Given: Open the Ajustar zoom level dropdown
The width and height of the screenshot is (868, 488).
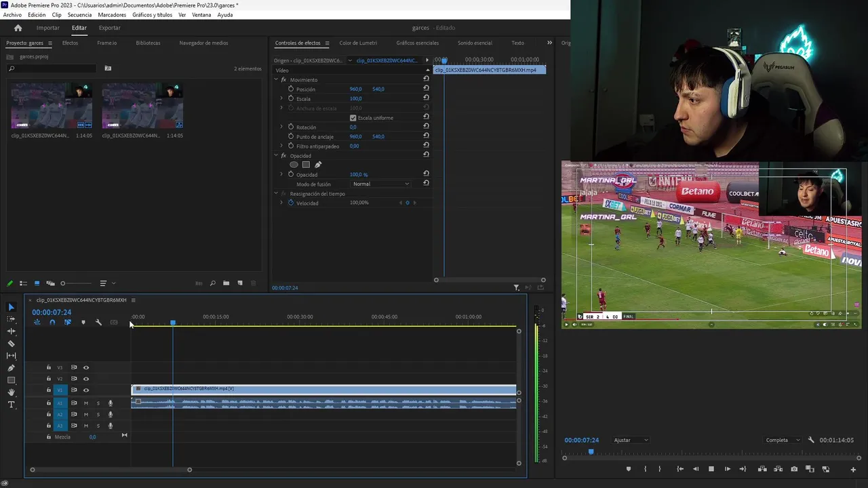Looking at the screenshot, I should [631, 440].
